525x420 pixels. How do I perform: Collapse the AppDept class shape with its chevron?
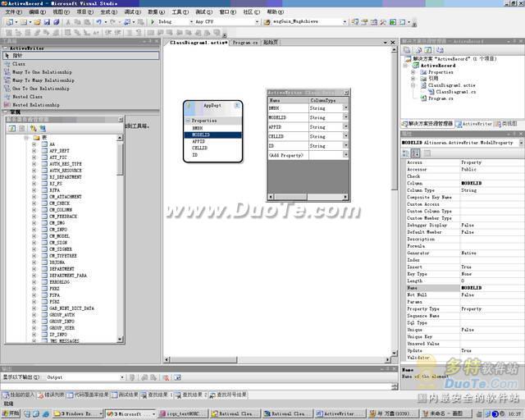(x=237, y=106)
